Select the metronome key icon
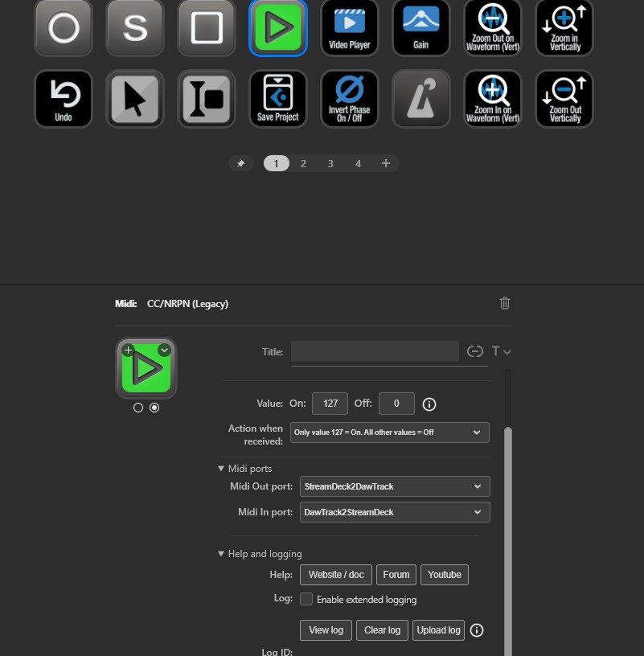 (x=421, y=99)
